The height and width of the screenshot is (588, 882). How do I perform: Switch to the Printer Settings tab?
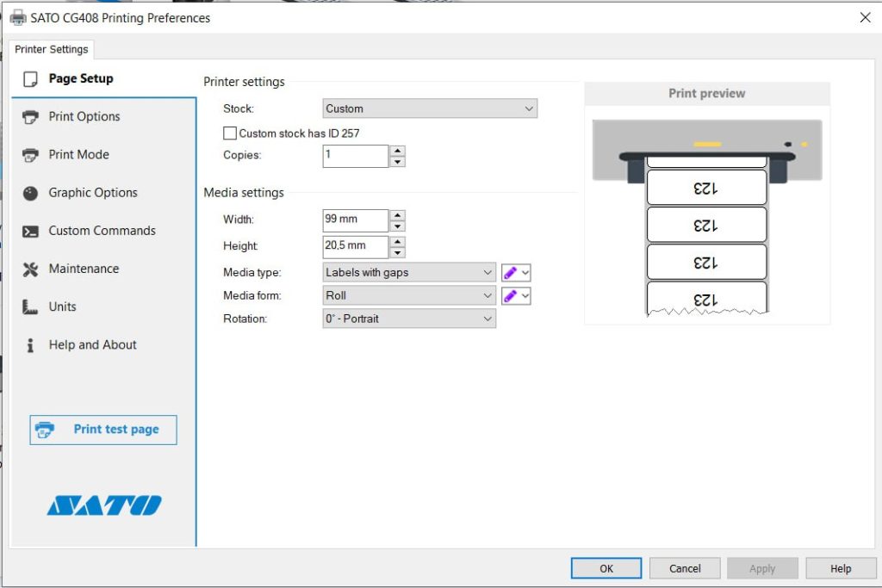tap(51, 49)
